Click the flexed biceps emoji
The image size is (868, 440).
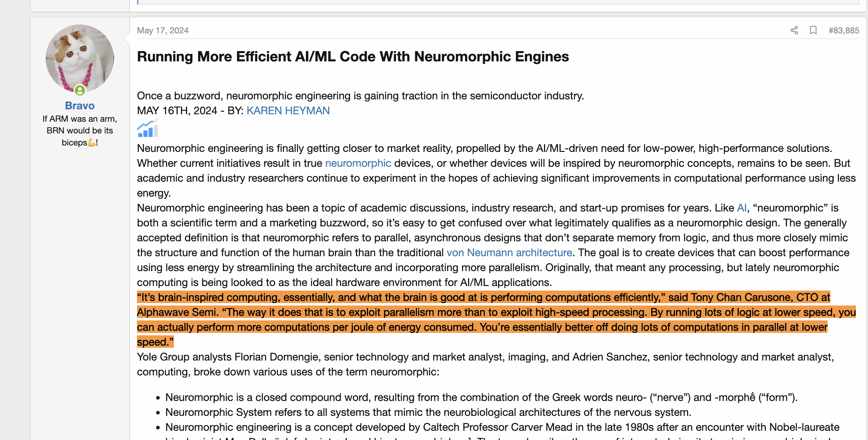point(92,143)
